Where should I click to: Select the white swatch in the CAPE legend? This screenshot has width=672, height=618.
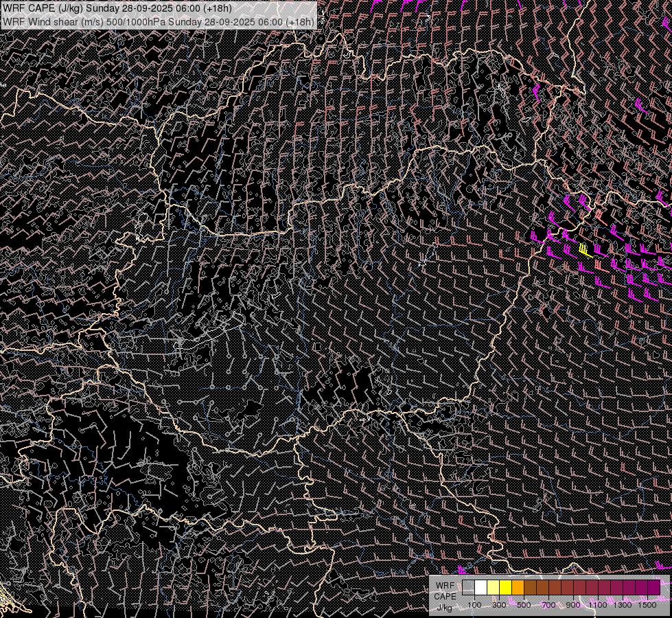(480, 587)
